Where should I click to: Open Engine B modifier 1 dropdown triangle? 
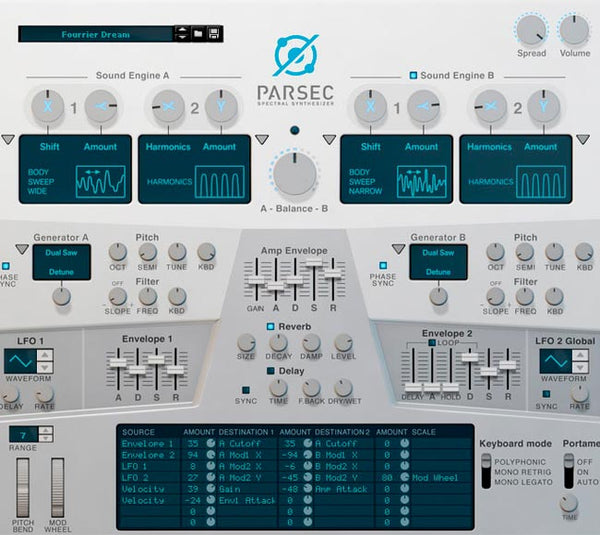coord(329,139)
